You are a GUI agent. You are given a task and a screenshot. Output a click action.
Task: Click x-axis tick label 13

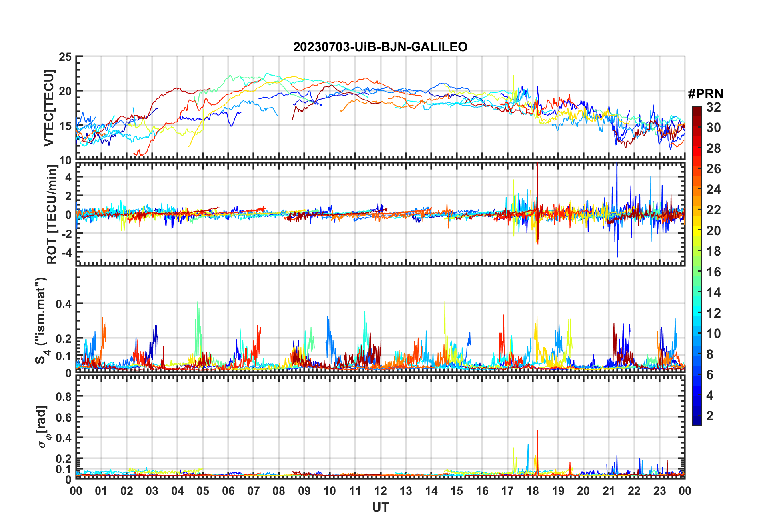pos(406,491)
